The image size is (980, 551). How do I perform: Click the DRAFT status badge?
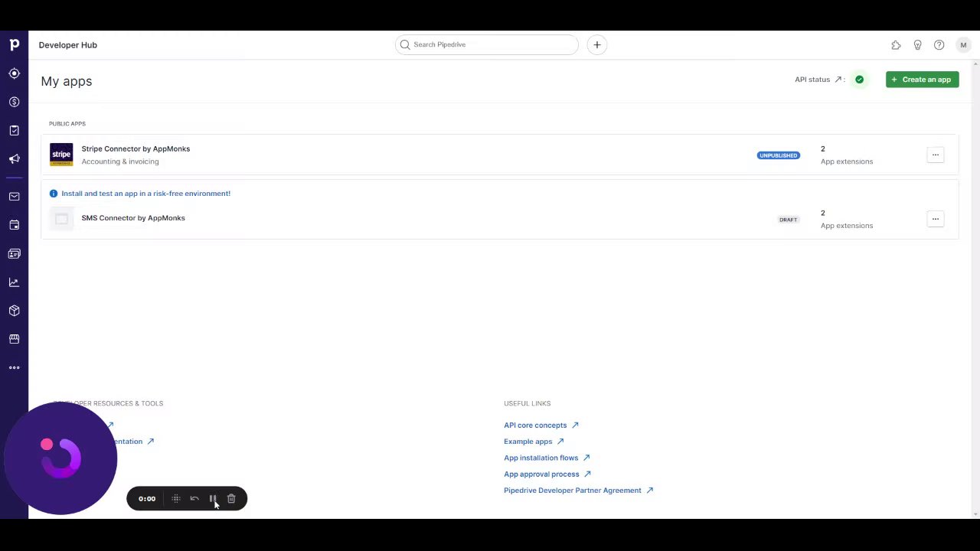click(788, 220)
